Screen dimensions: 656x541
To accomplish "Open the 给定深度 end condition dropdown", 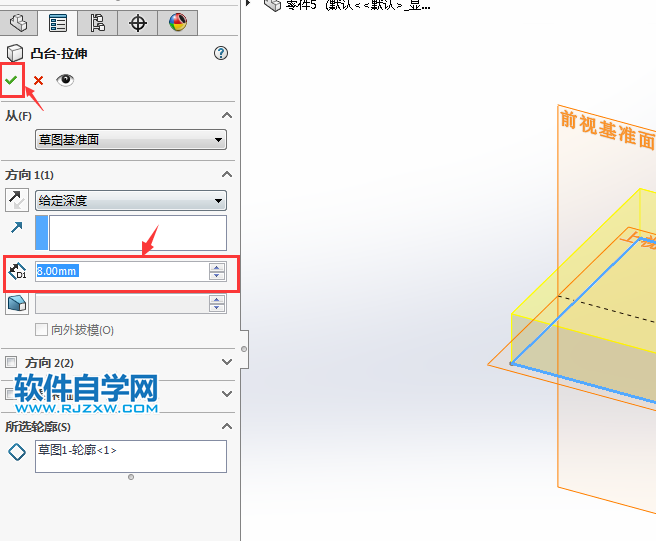I will (x=131, y=201).
